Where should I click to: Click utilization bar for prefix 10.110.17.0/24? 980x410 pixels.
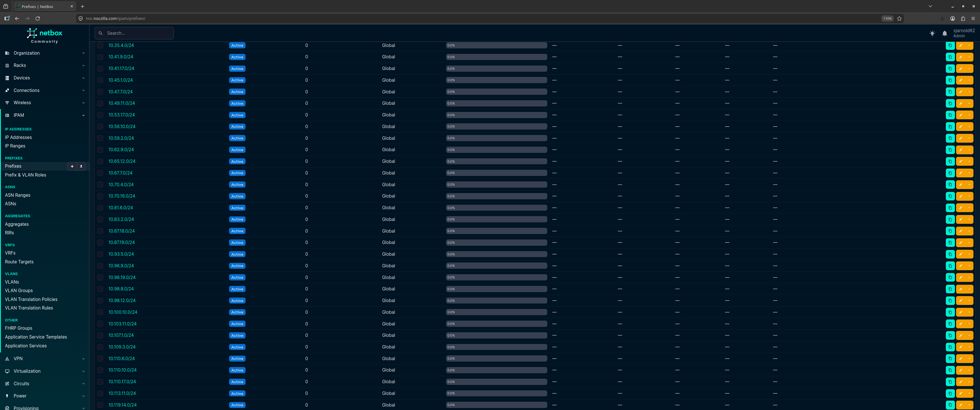click(x=497, y=382)
